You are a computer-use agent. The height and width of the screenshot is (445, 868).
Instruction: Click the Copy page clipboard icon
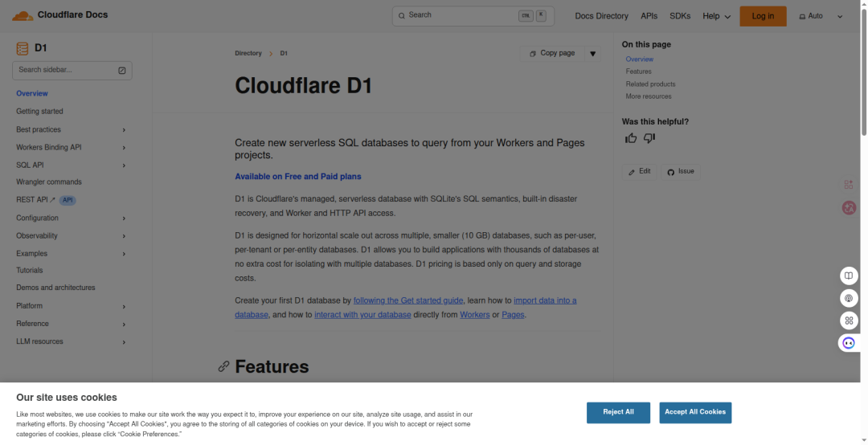[533, 54]
